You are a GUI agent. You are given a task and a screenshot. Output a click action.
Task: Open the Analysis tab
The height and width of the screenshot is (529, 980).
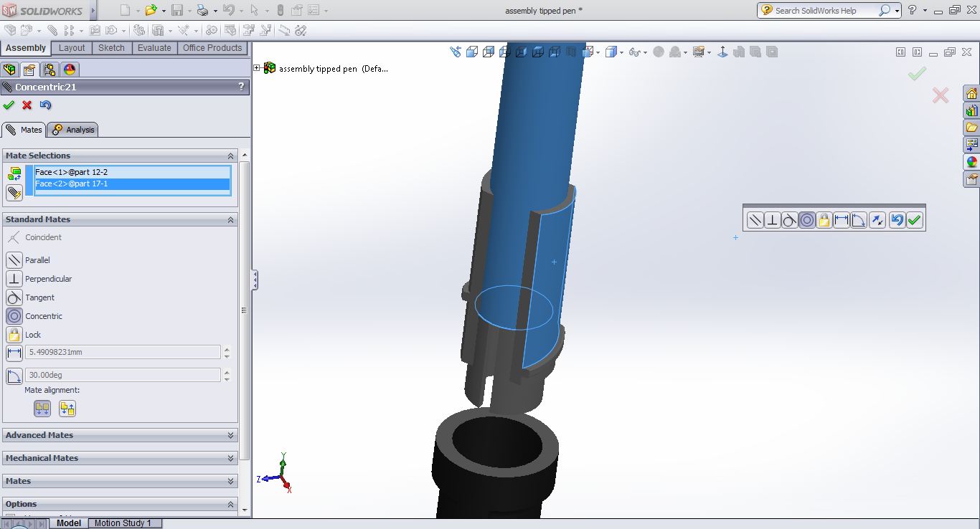73,130
